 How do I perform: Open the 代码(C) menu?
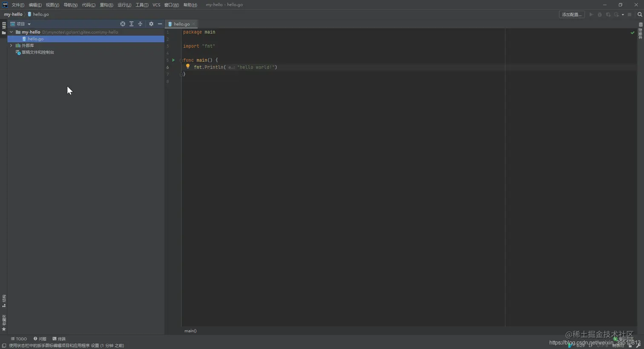89,5
